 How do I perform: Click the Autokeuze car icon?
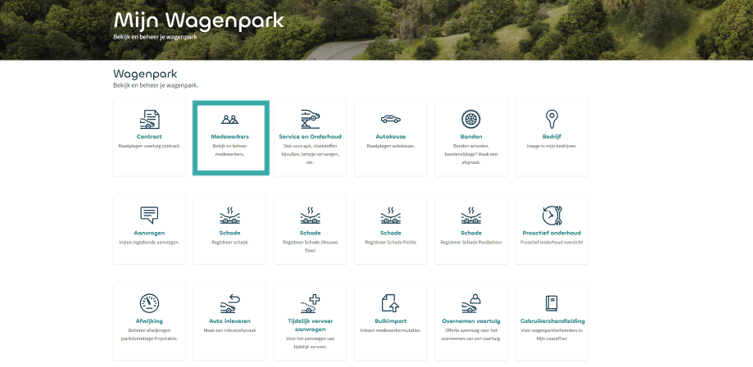[390, 119]
